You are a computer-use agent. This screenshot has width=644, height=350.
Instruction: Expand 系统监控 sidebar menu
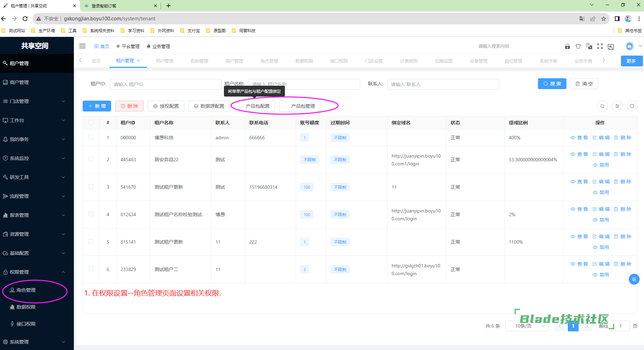[x=37, y=158]
